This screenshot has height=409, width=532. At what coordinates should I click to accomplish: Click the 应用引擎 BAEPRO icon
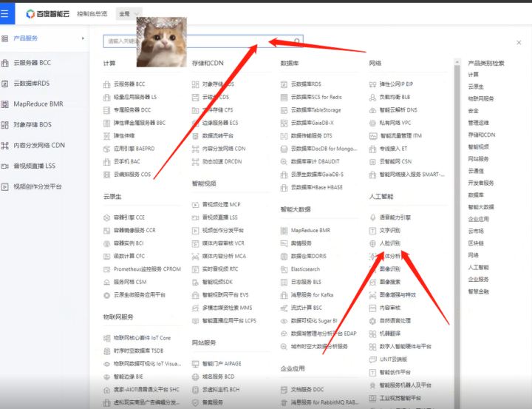tap(106, 149)
